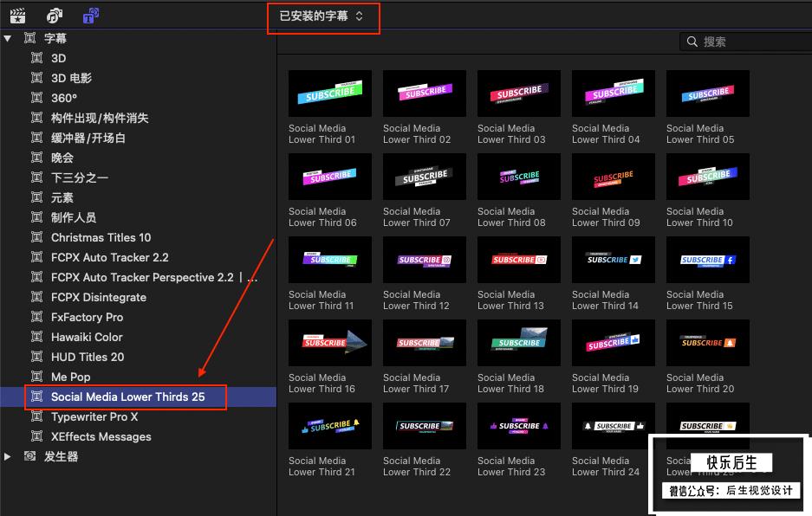Viewport: 812px width, 516px height.
Task: Click the Christmas Titles 10 row icon
Action: (36, 237)
